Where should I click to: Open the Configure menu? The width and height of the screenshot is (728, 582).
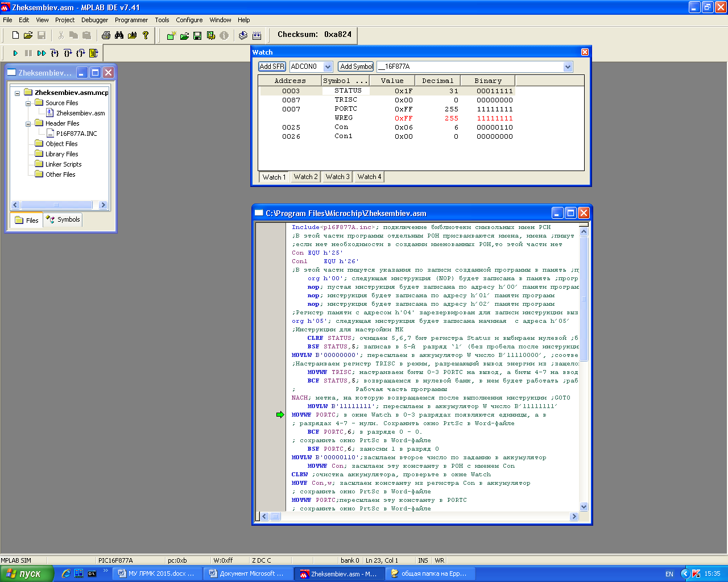point(189,20)
